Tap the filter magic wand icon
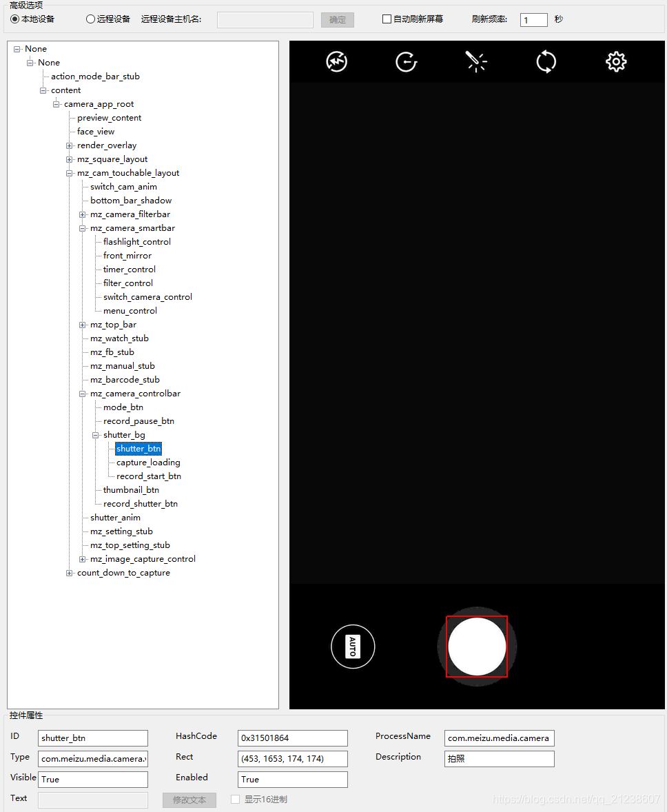Viewport: 667px width, 812px height. pyautogui.click(x=476, y=61)
